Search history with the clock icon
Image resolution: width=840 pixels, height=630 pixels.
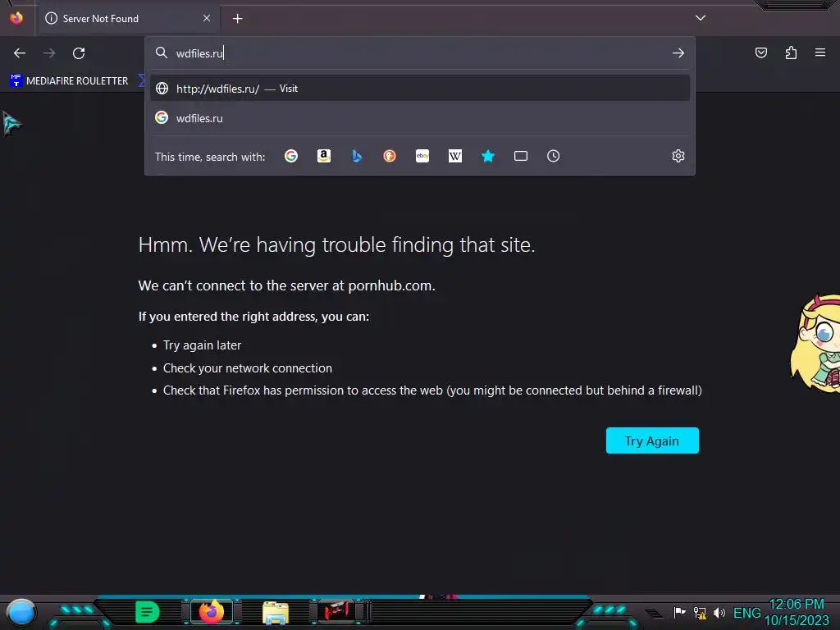click(x=554, y=156)
